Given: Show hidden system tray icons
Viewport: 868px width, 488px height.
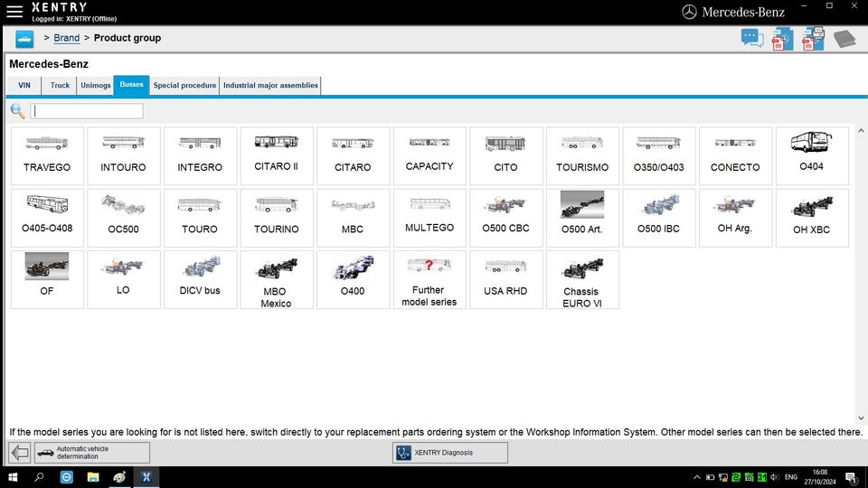Looking at the screenshot, I should pyautogui.click(x=696, y=477).
